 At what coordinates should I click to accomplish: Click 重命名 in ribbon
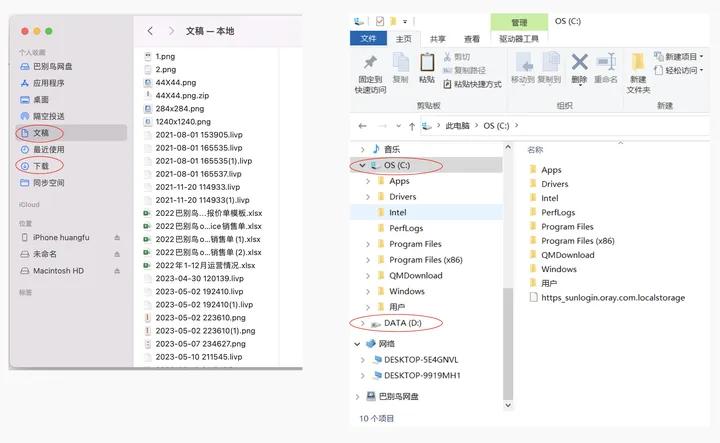tap(606, 68)
